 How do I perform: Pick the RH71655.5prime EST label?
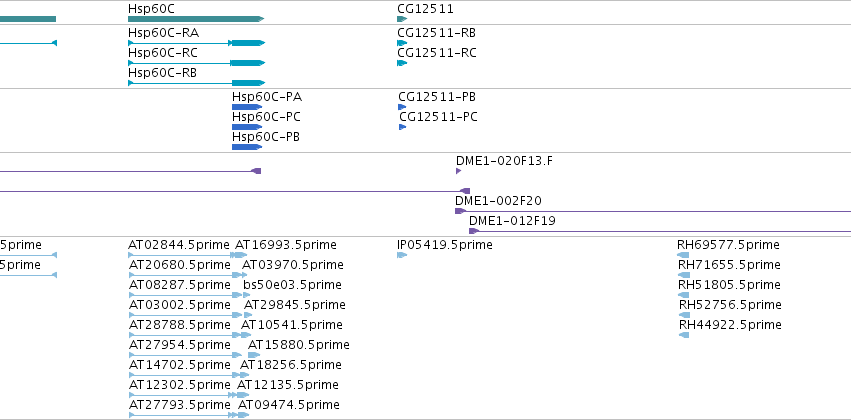click(729, 265)
